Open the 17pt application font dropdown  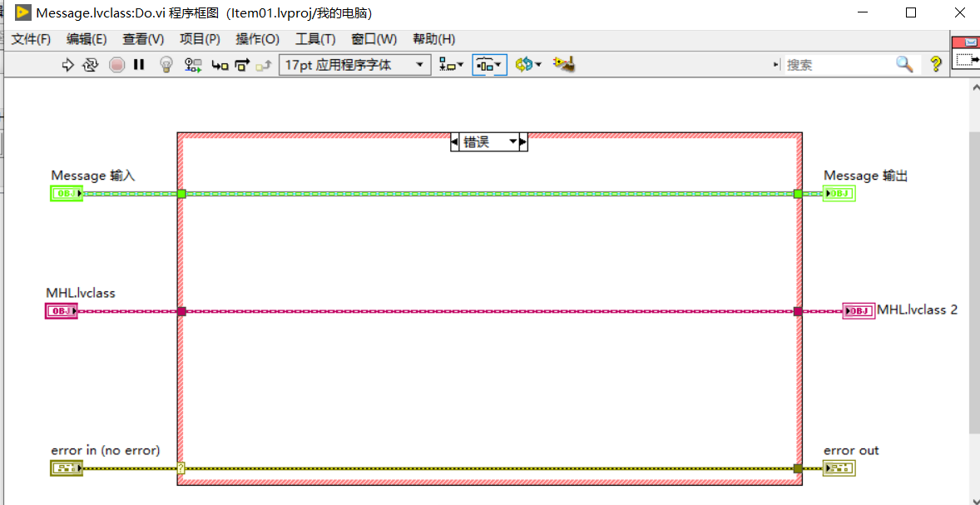pos(354,64)
